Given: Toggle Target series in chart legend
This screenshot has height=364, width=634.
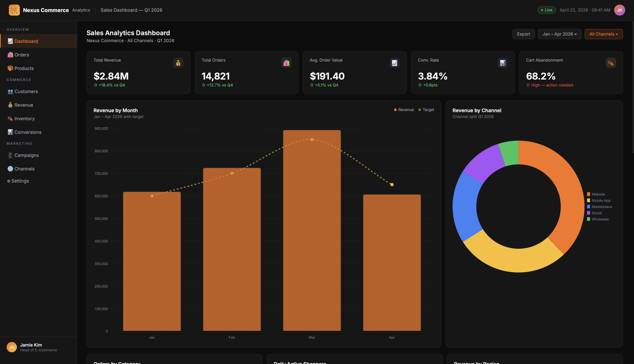Looking at the screenshot, I should [x=426, y=110].
